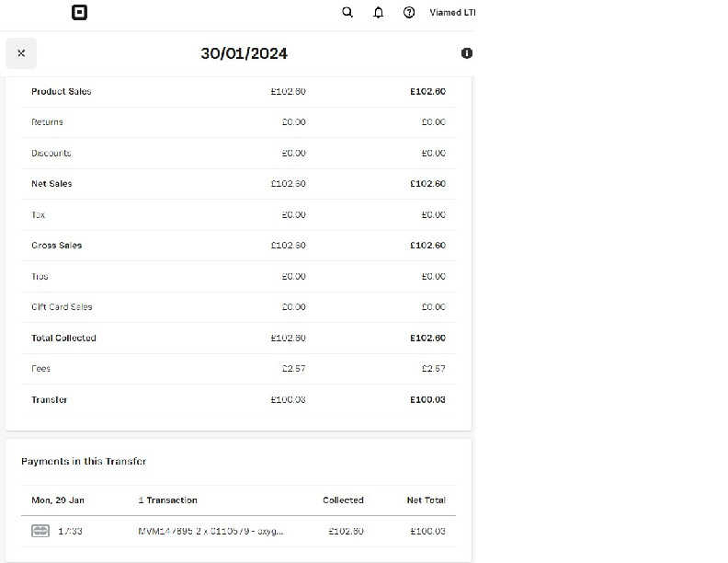
Task: Open the notifications bell
Action: (x=378, y=13)
